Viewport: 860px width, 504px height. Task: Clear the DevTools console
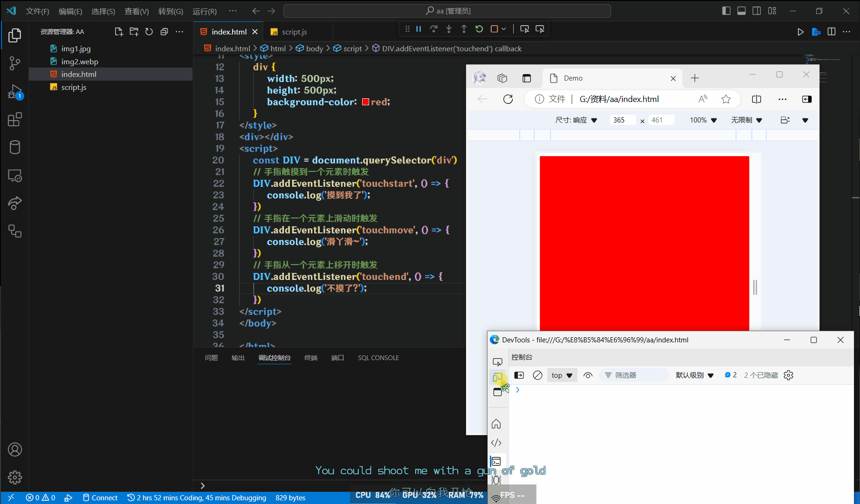click(x=537, y=375)
